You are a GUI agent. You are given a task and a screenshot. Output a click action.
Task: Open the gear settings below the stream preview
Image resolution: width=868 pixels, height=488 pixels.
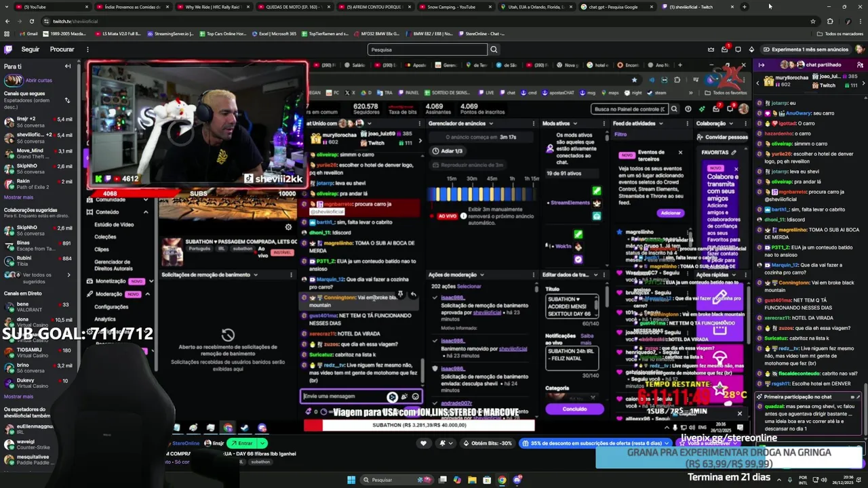[x=288, y=227]
